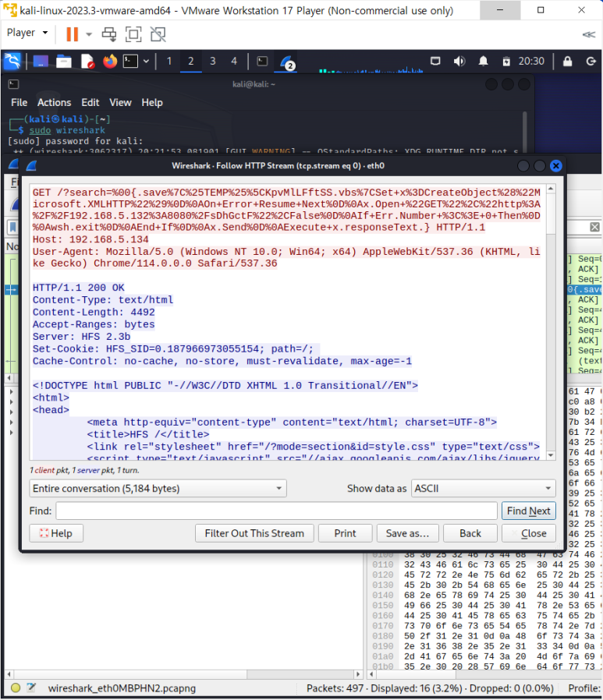Send Ctrl+Alt+Del to the VM
Screen dimensions: 603x700
click(109, 34)
